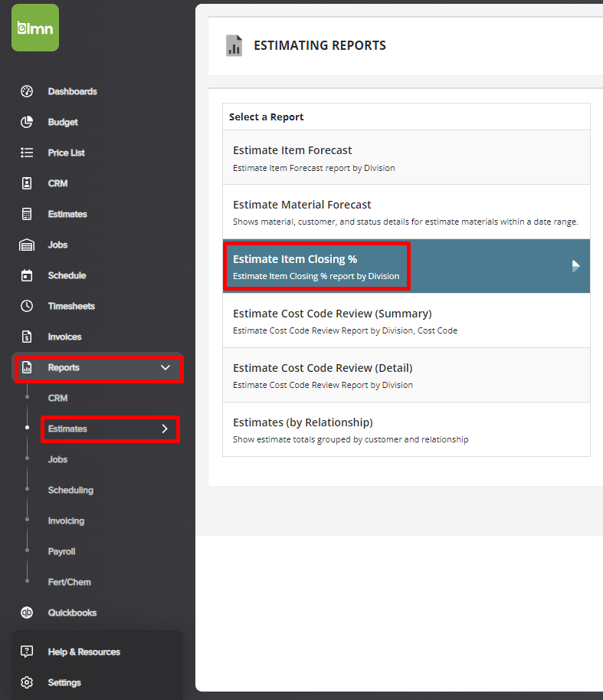603x700 pixels.
Task: Click the Invoices dollar document icon
Action: point(27,337)
